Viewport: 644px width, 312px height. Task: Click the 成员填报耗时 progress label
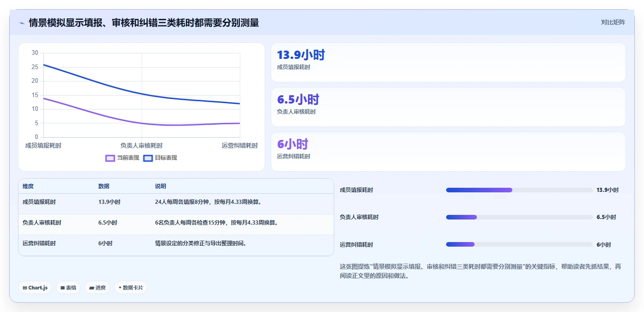pos(356,190)
